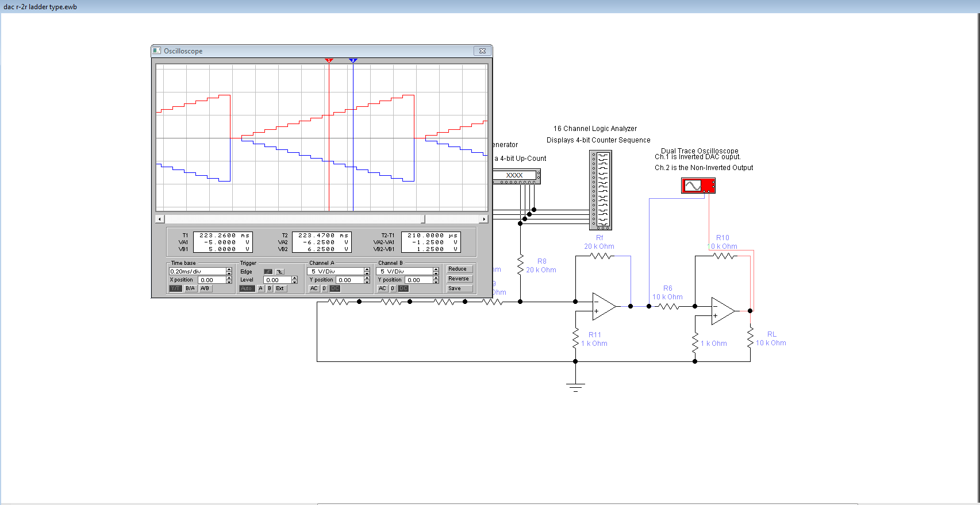The width and height of the screenshot is (980, 505).
Task: Select the R6 10 k Ohm resistor
Action: tap(668, 306)
